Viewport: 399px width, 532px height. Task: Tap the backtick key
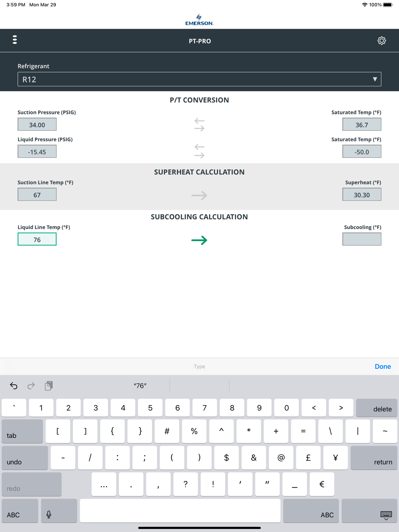click(x=14, y=408)
